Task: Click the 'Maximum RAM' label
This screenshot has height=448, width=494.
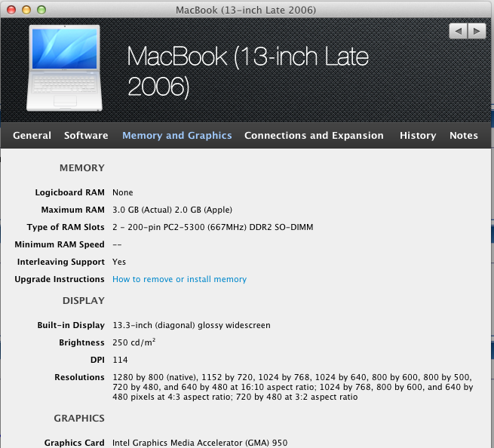Action: (72, 210)
